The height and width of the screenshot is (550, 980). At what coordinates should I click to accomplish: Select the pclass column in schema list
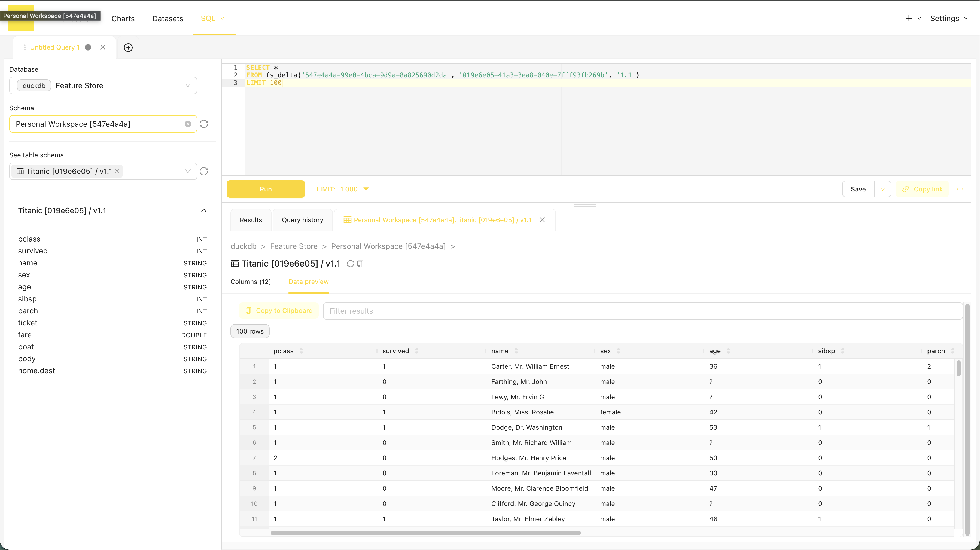pyautogui.click(x=112, y=239)
